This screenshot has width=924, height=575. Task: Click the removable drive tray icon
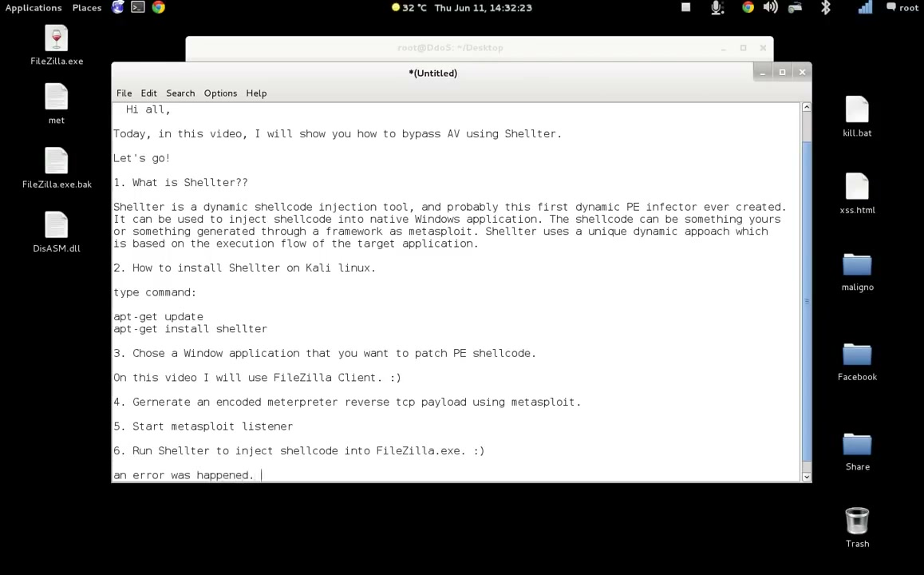coord(795,7)
